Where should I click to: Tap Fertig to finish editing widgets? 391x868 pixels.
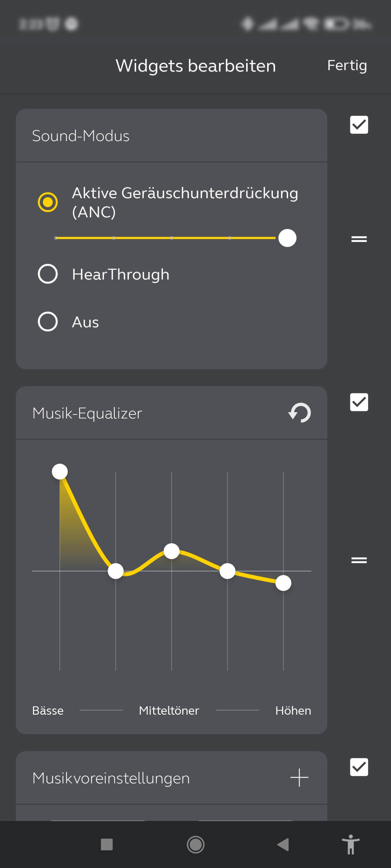(x=347, y=65)
